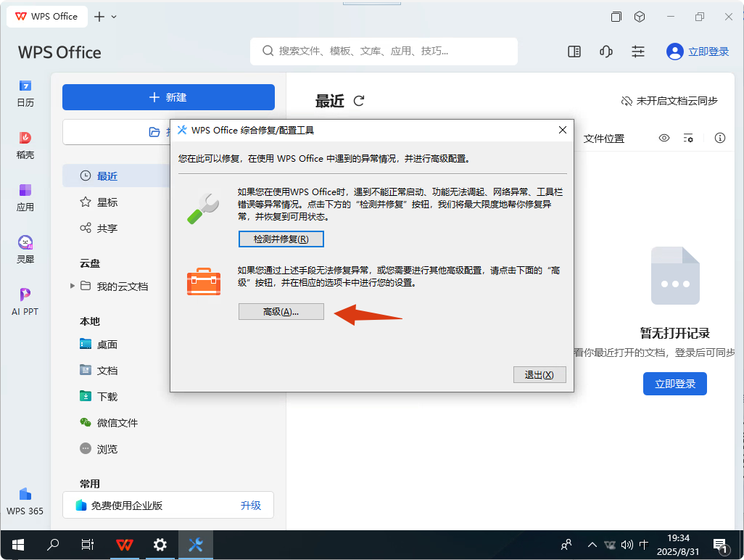Open the dropdown arrow next to new tab
The image size is (744, 560).
click(114, 17)
